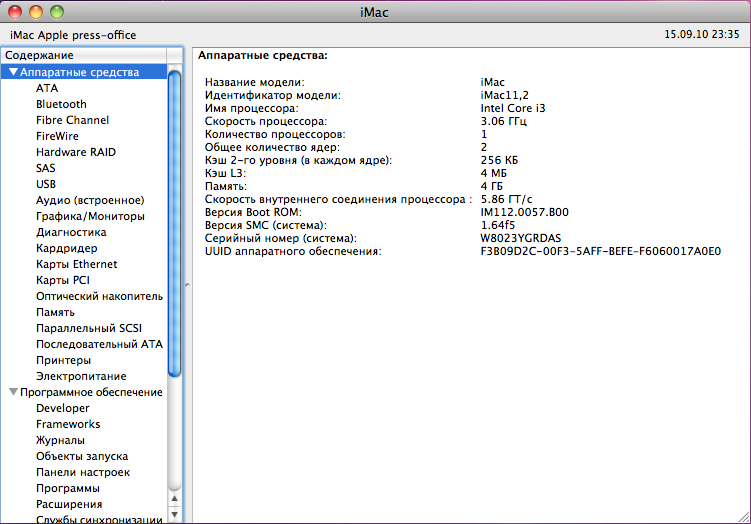Click the Intel Core i3 processor name
Screen dimensions: 751x524
(x=513, y=108)
